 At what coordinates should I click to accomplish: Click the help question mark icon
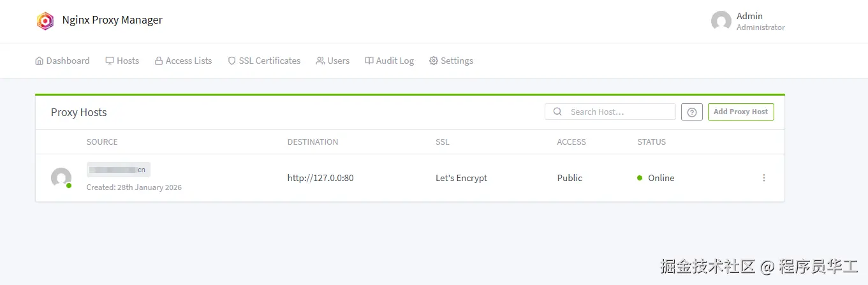[691, 112]
